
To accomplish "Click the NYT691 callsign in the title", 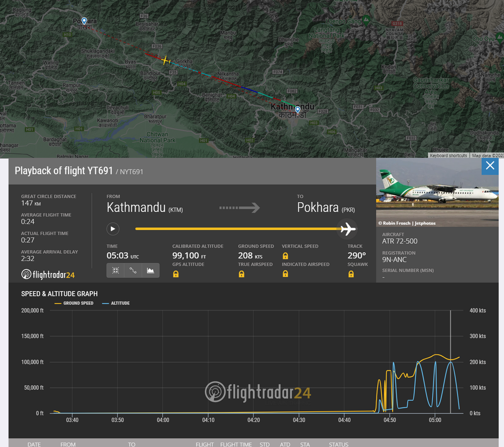I will (132, 172).
